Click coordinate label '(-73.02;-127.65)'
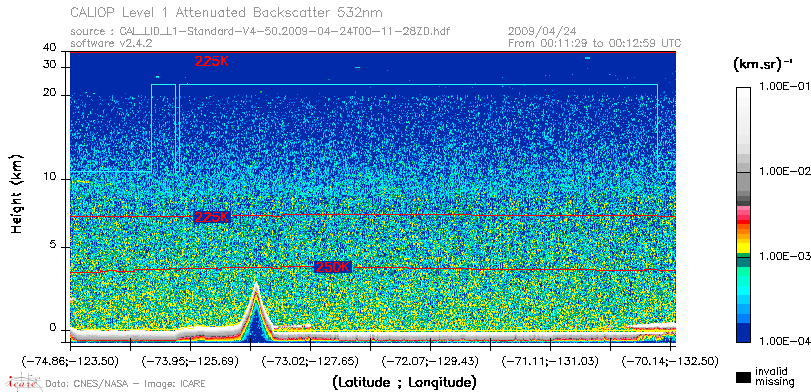Viewport: 811px width, 392px height. point(309,360)
